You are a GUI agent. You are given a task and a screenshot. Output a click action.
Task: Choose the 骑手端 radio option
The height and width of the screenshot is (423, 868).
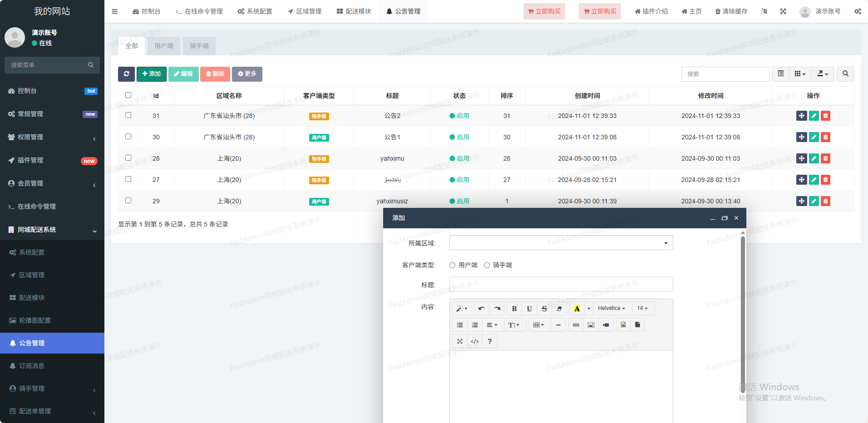click(x=487, y=266)
